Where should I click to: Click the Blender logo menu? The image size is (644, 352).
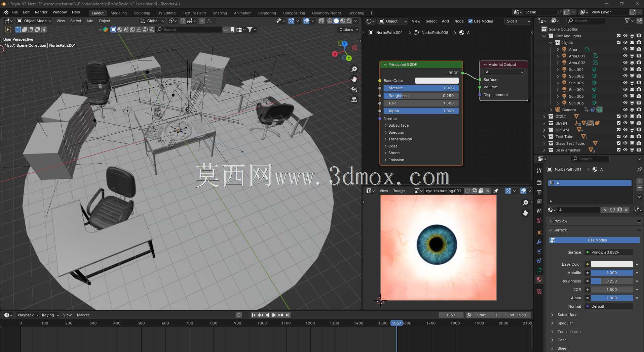point(6,12)
